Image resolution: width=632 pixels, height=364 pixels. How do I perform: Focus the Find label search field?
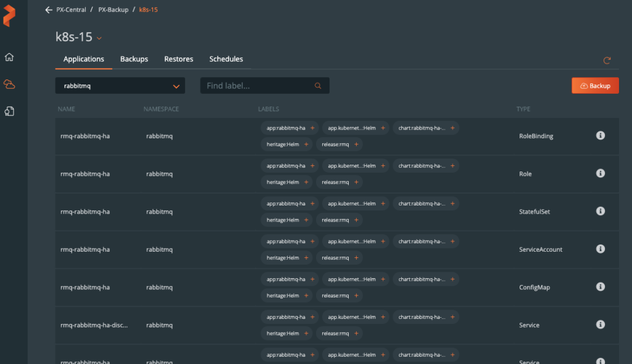pyautogui.click(x=258, y=86)
